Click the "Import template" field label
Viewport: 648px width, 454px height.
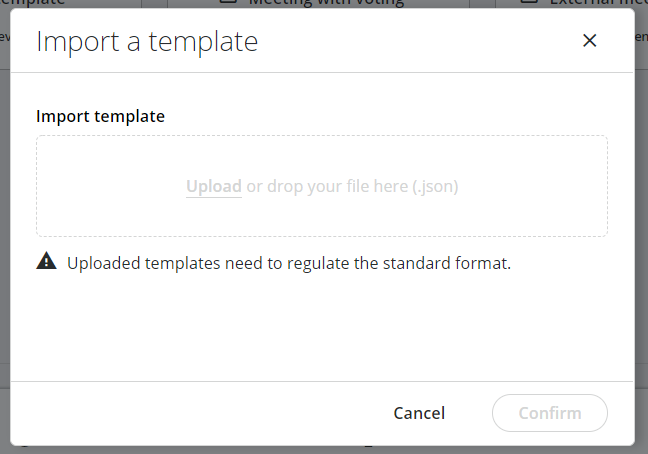click(x=100, y=116)
